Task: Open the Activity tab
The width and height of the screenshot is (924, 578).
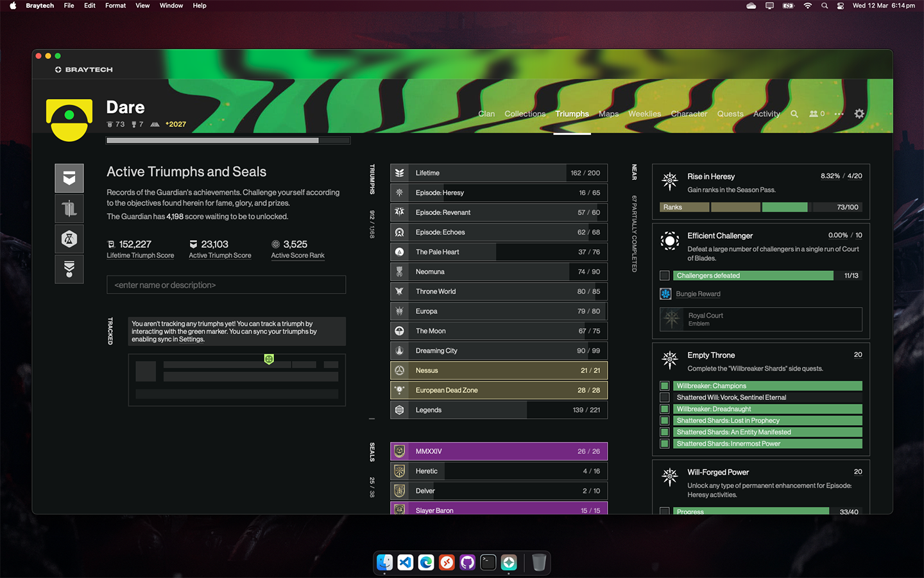Action: tap(767, 114)
